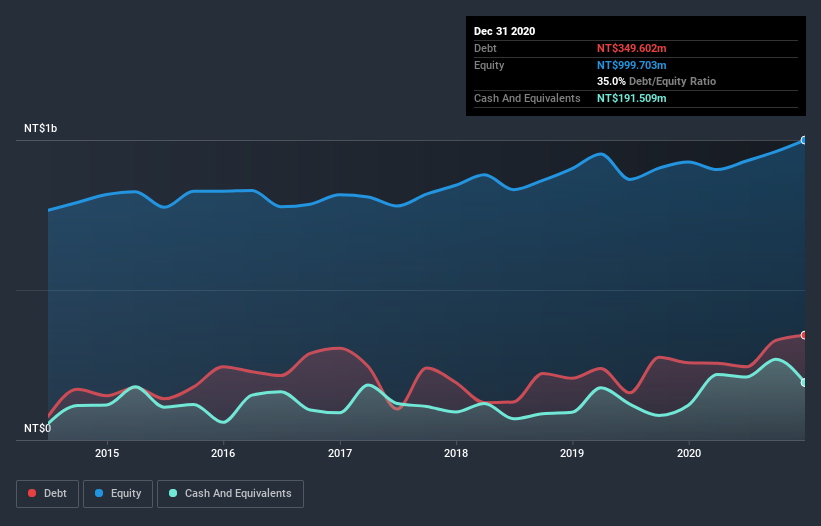Click the NT$191.509m cash value
This screenshot has width=821, height=526.
coord(631,98)
